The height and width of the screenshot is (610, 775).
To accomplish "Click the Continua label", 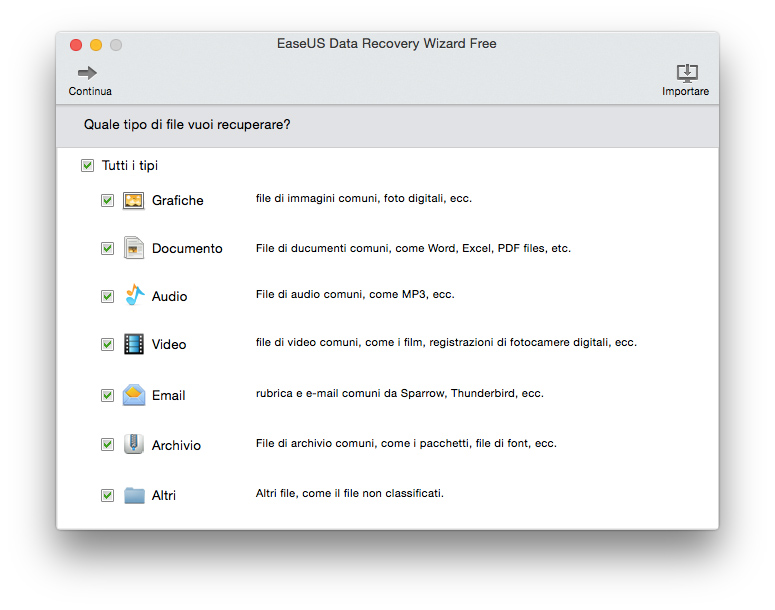I will click(90, 91).
